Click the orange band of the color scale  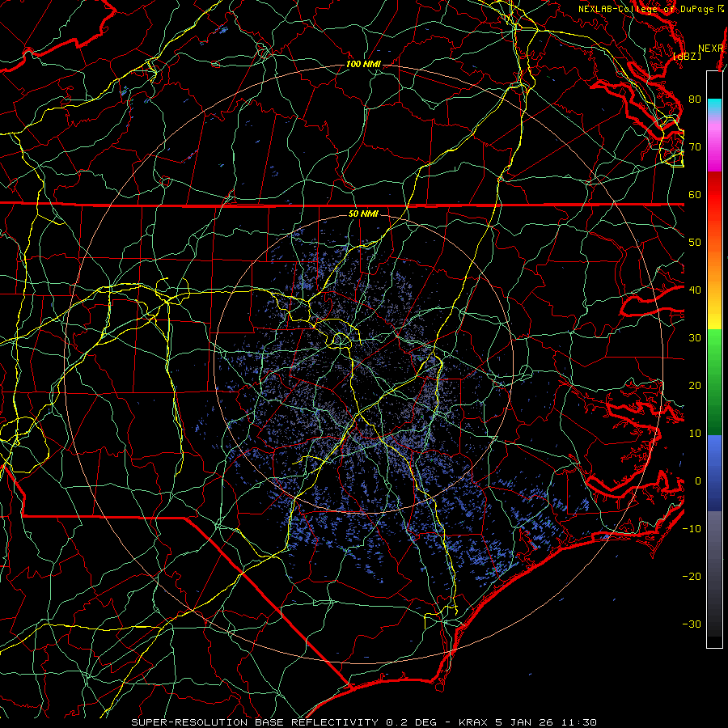(714, 274)
